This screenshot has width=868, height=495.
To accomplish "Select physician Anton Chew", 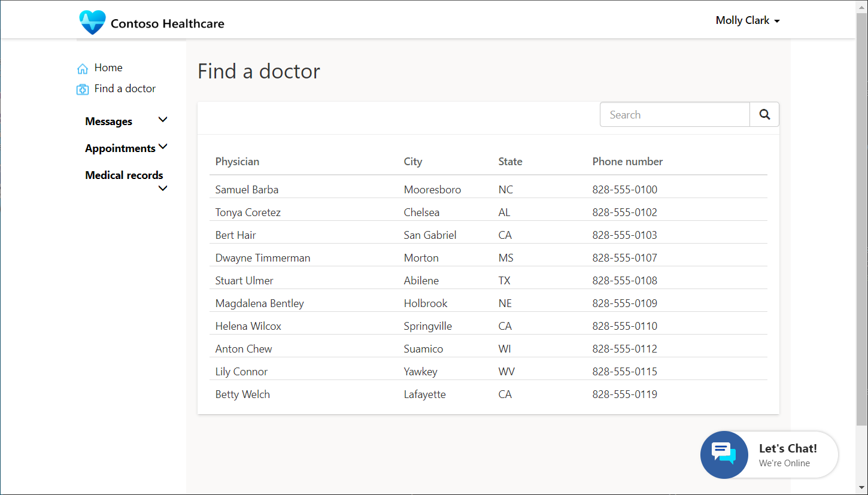I will [x=244, y=349].
